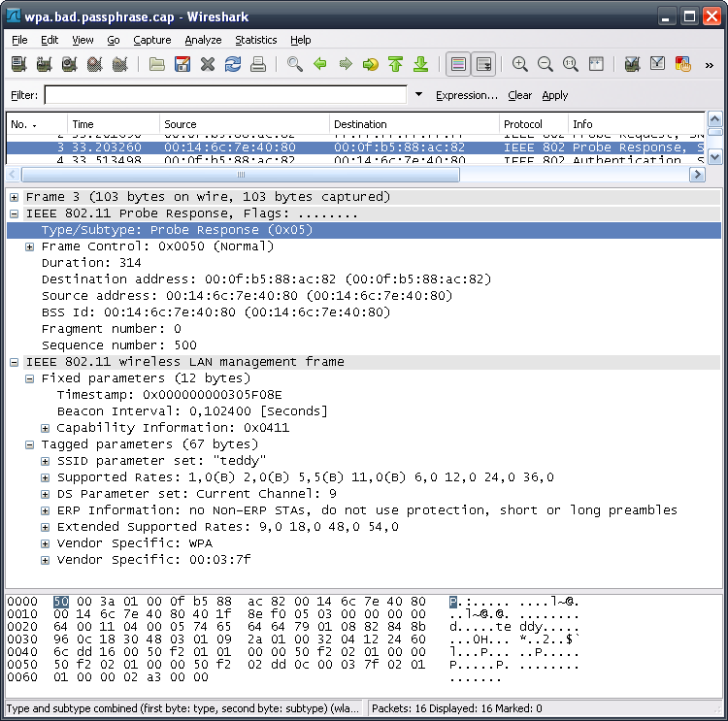Screen dimensions: 728x721
Task: Reload the capture file using toolbar icon
Action: [232, 65]
